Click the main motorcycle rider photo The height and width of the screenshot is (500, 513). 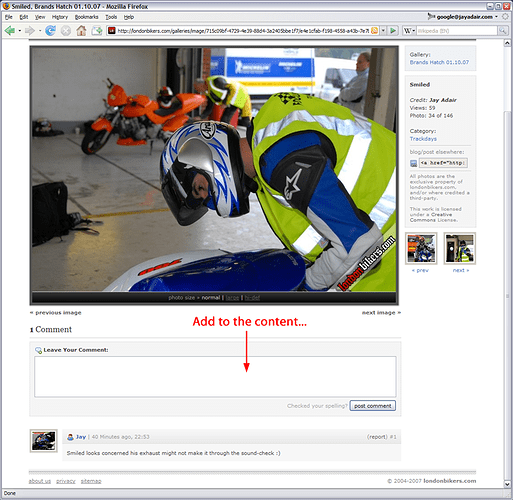point(214,169)
